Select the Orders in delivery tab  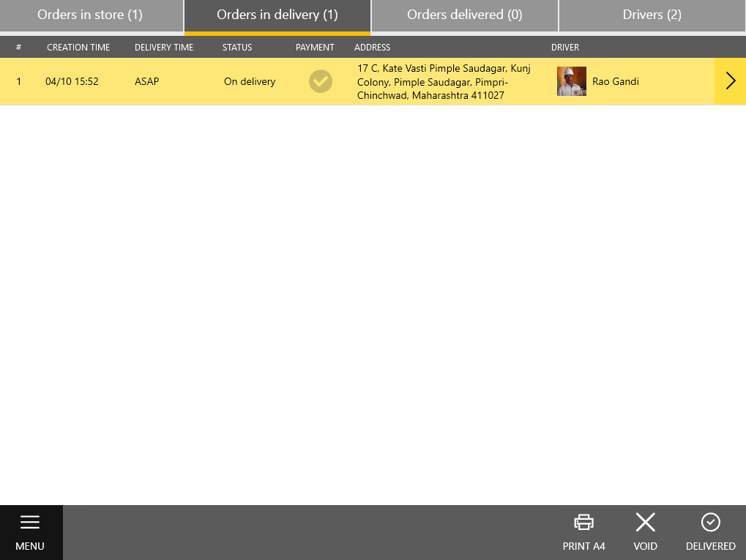pos(277,15)
